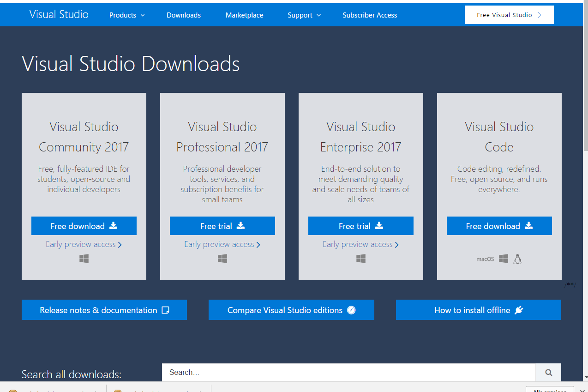Click into the Search all downloads field
588x392 pixels.
348,372
